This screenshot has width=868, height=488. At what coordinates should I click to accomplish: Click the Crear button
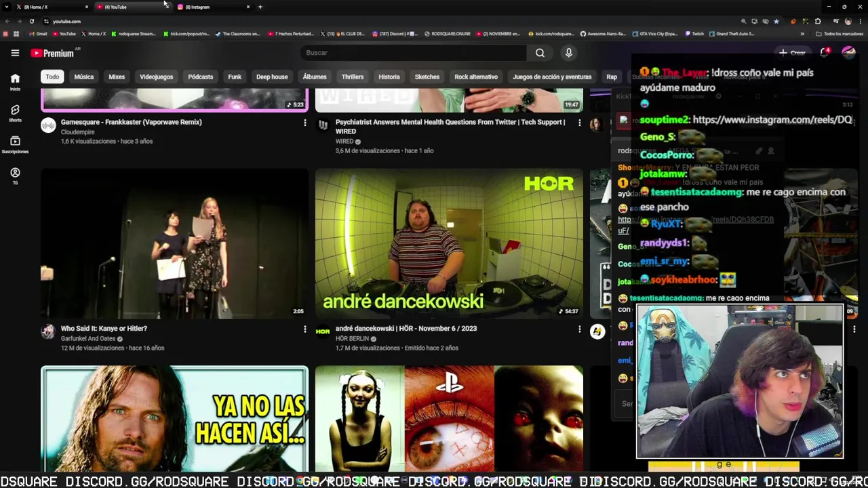coord(792,52)
